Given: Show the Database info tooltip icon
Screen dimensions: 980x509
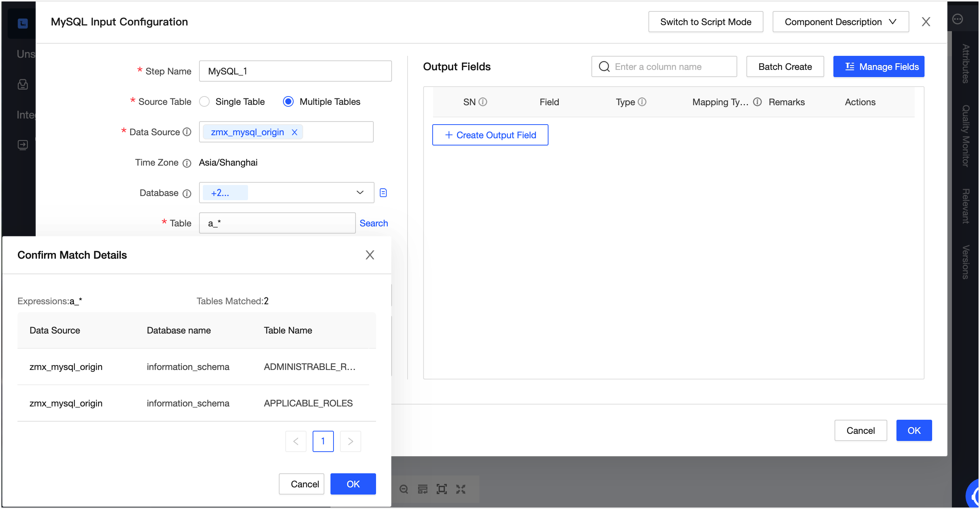Looking at the screenshot, I should [x=187, y=194].
